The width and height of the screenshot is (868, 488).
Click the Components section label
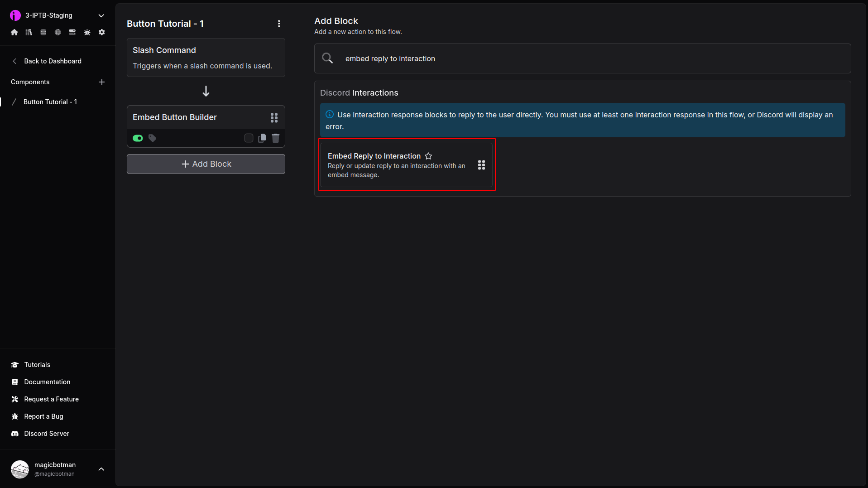(x=30, y=82)
